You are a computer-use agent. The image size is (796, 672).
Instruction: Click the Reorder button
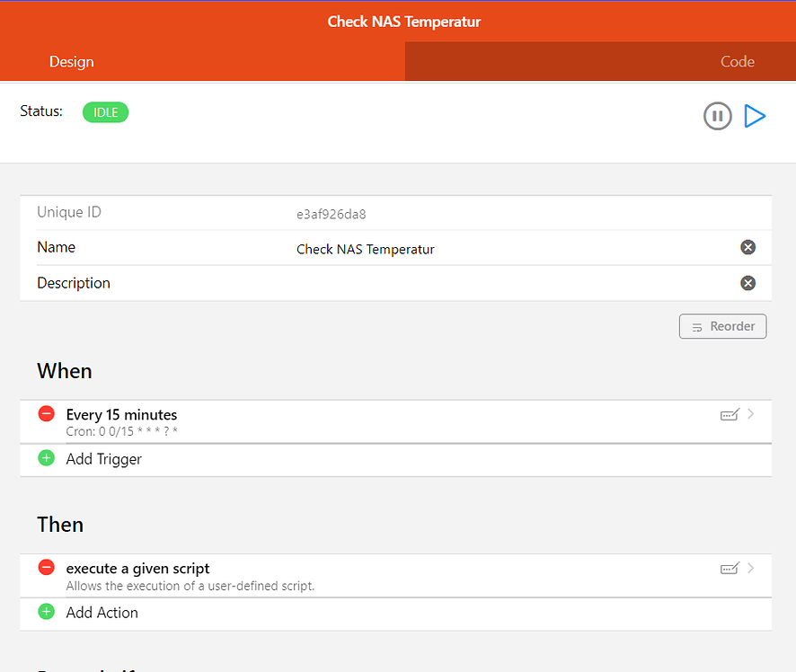(722, 326)
